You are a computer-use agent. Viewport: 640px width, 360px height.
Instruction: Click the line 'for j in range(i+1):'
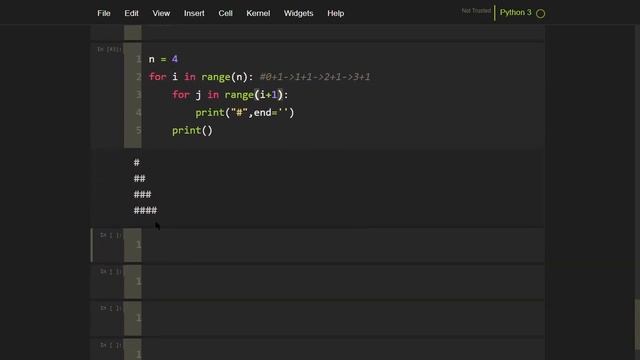(230, 95)
